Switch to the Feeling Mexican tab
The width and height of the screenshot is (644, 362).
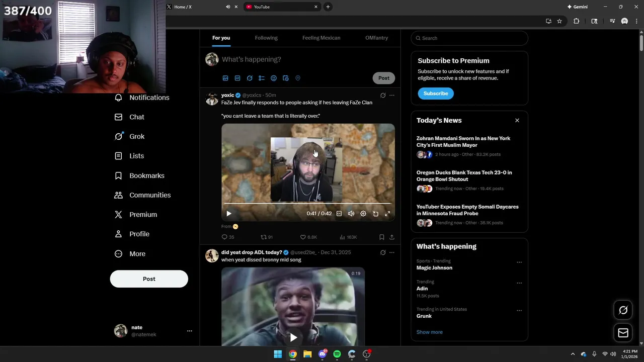pyautogui.click(x=321, y=38)
